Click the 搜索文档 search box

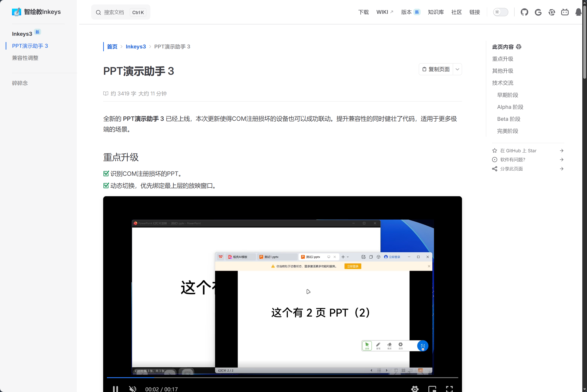coord(114,12)
